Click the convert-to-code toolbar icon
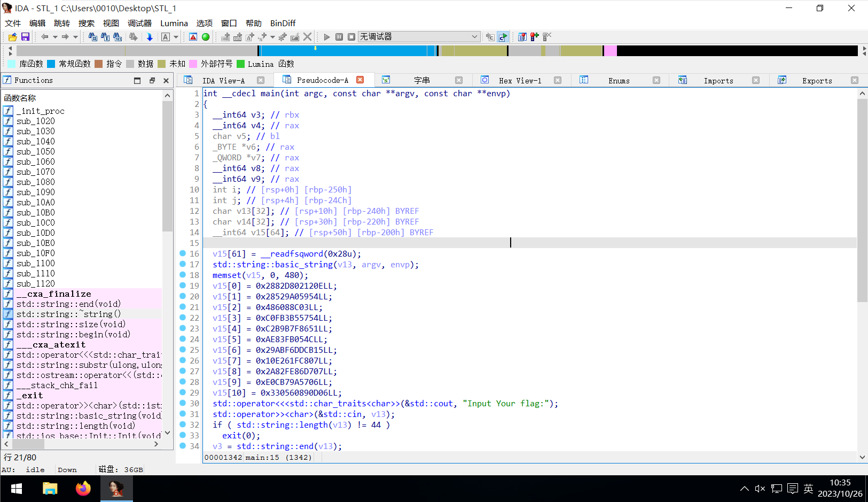 point(225,37)
